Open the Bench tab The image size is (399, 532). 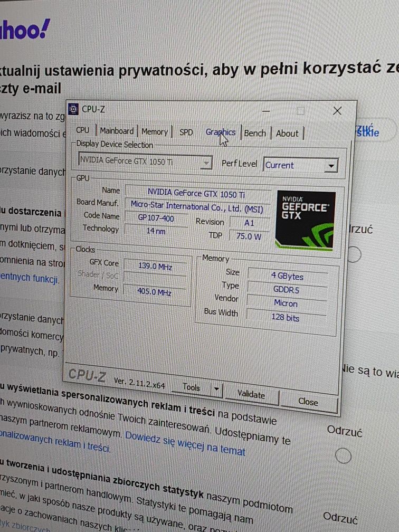click(255, 134)
